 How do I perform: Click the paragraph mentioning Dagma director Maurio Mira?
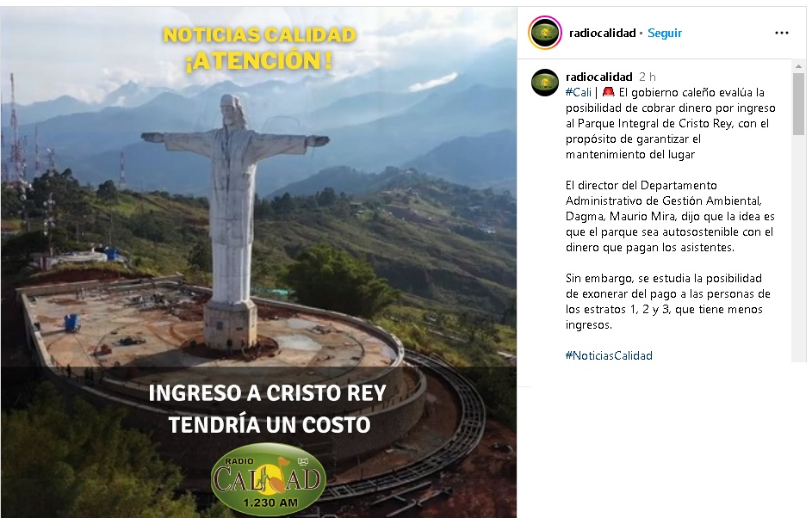click(x=670, y=216)
